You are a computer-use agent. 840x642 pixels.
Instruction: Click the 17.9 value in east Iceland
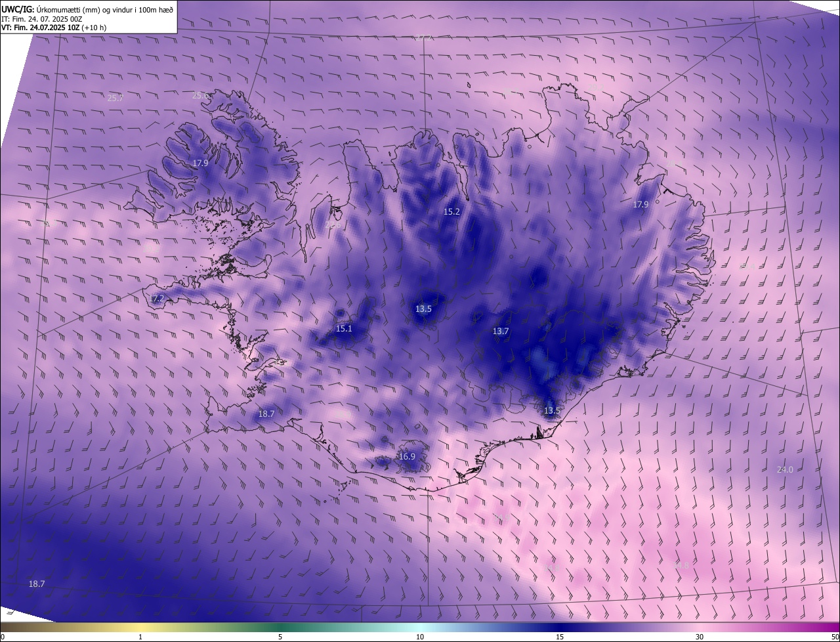(640, 204)
